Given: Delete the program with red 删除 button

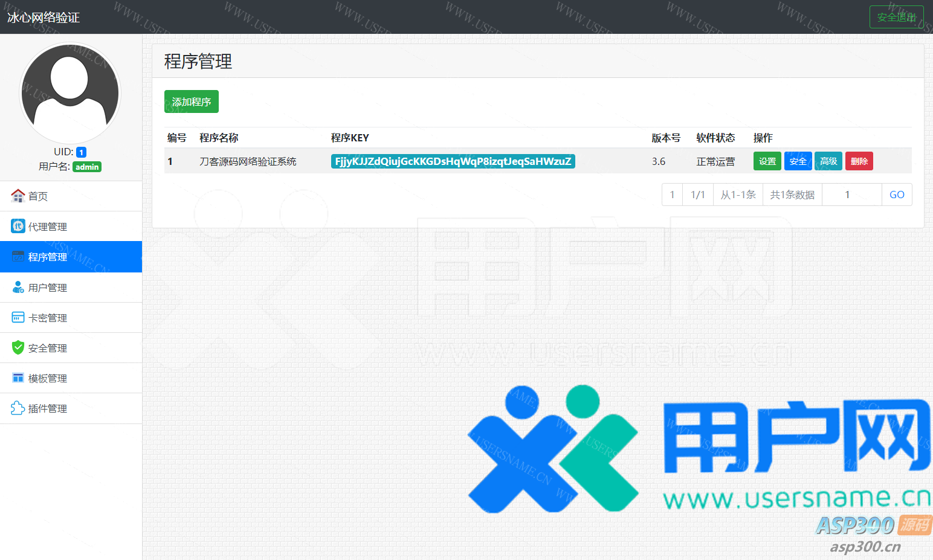Looking at the screenshot, I should (x=859, y=161).
